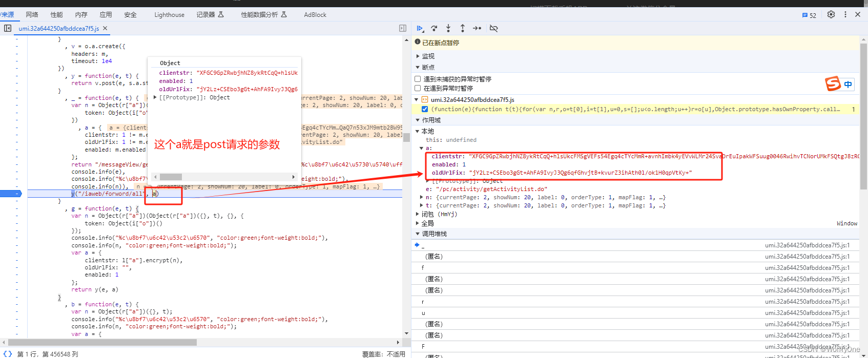868x358 pixels.
Task: Collapse the 调用堆栈 call stack section
Action: 418,234
